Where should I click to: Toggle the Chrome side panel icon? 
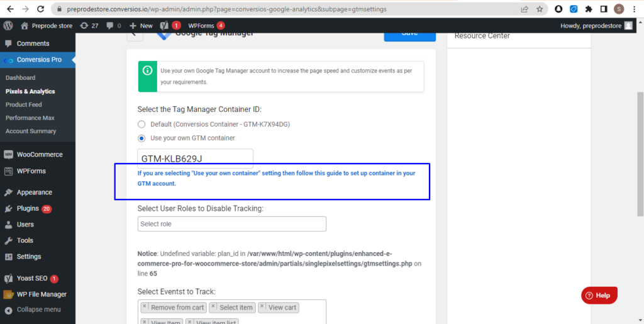[x=604, y=9]
